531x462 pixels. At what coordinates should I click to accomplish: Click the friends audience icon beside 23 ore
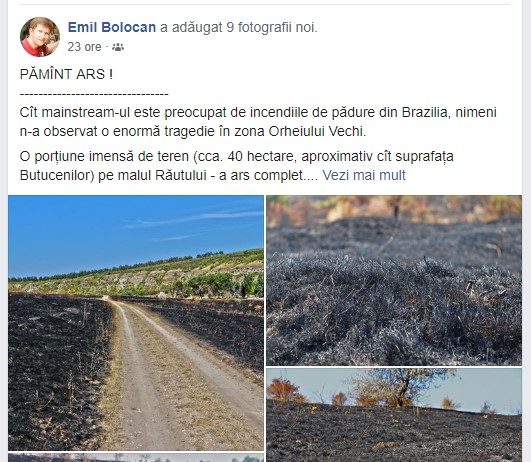pos(118,47)
